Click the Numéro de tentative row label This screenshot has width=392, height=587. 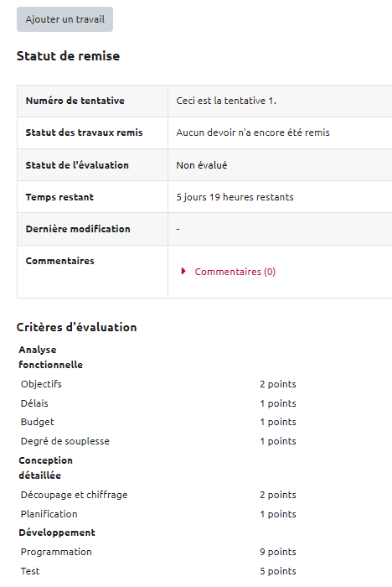[x=75, y=101]
